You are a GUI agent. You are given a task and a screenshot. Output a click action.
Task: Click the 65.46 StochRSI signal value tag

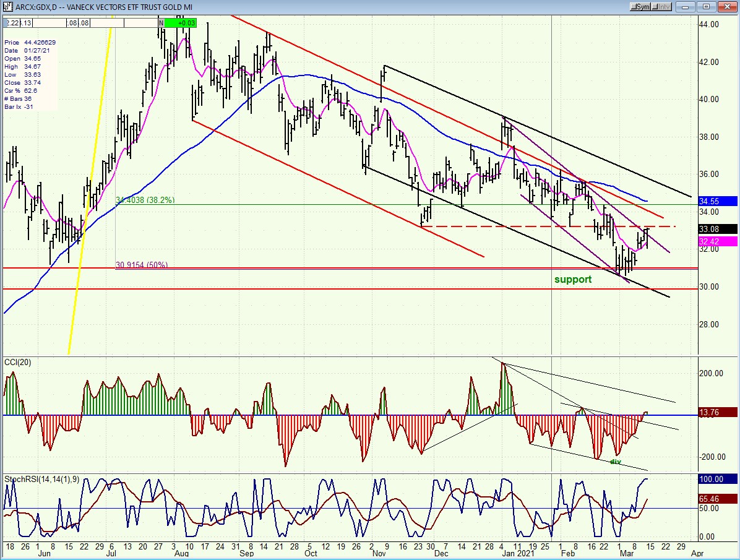(x=717, y=499)
